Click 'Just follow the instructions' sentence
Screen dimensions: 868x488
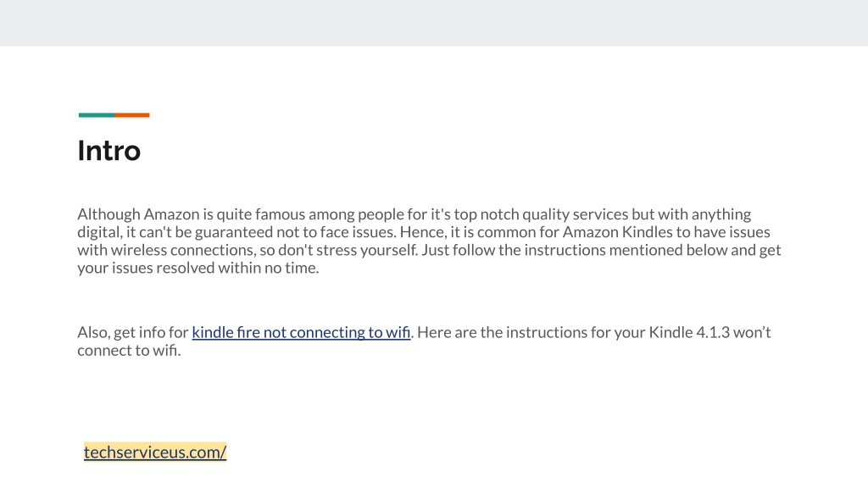coord(601,250)
